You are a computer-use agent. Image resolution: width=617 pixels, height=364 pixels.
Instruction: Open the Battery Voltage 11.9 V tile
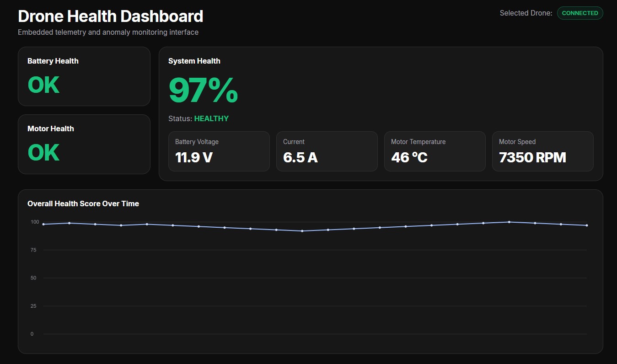[x=219, y=151]
